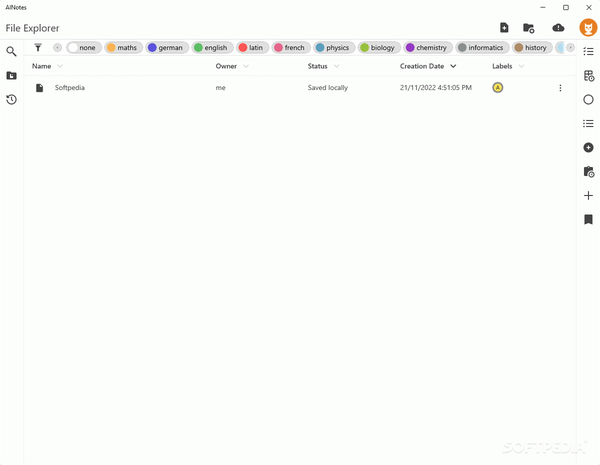The height and width of the screenshot is (465, 600).
Task: Create a new note file
Action: [x=504, y=28]
